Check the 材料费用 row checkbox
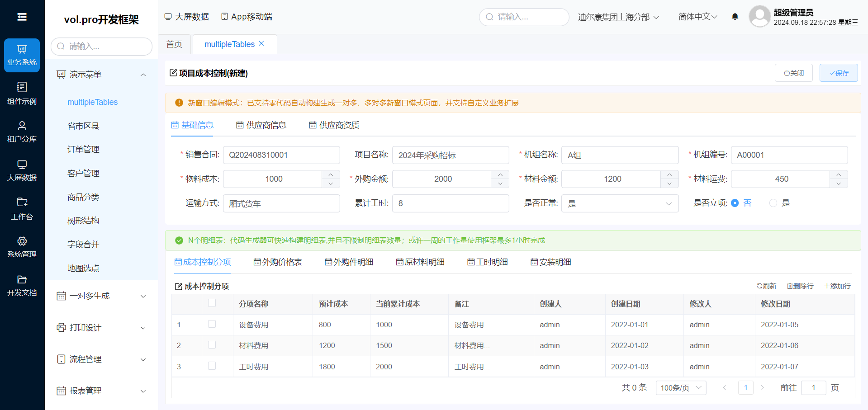The image size is (868, 410). pos(212,344)
